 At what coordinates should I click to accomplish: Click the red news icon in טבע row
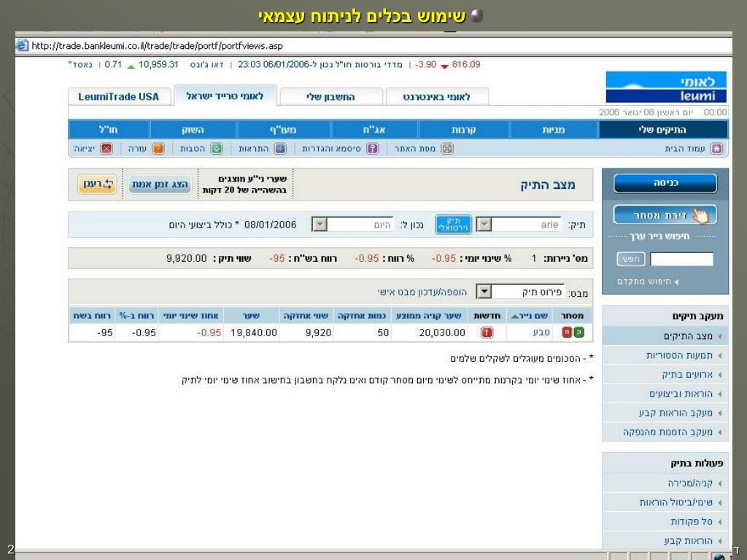click(487, 332)
